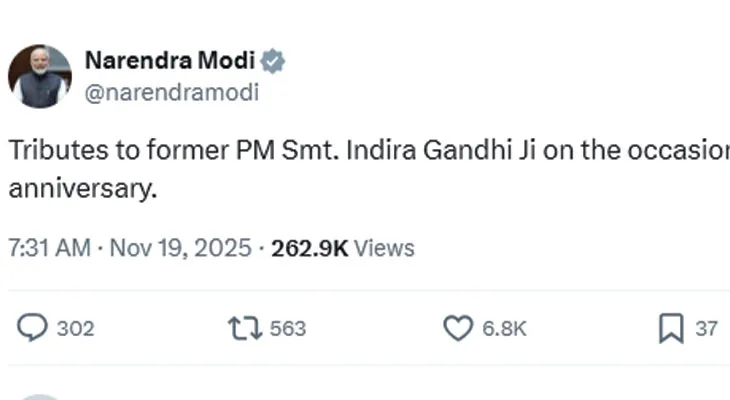Screen dimensions: 730x400
Task: Click the Narendra Modi display name
Action: 170,61
